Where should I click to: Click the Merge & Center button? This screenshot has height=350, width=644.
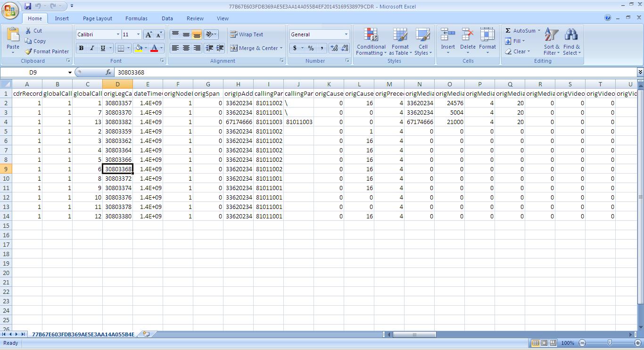[x=254, y=48]
